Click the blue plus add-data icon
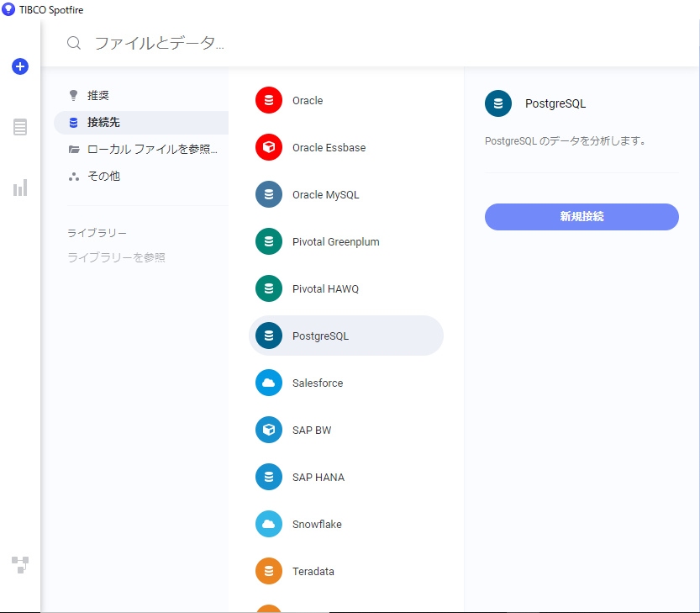This screenshot has width=700, height=613. 20,66
